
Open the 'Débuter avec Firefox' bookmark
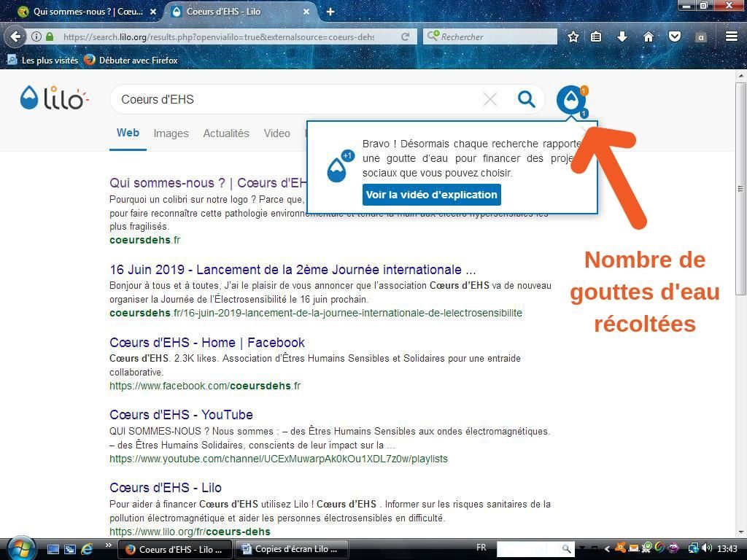click(x=131, y=60)
